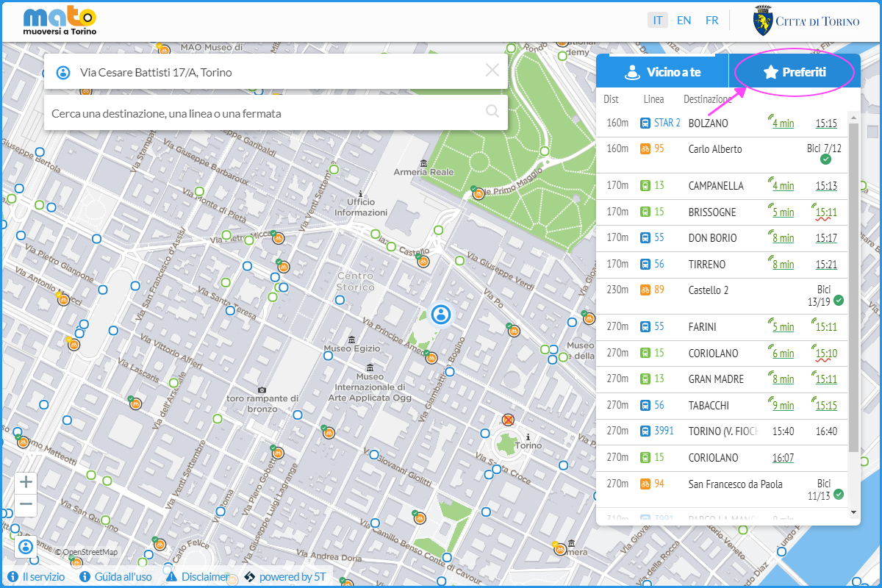Center map on my location button

pos(26,547)
